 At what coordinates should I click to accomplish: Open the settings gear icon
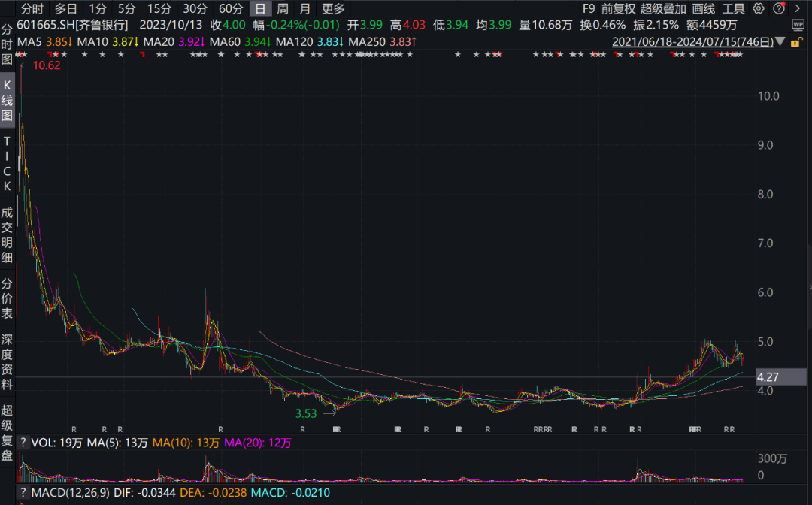759,9
